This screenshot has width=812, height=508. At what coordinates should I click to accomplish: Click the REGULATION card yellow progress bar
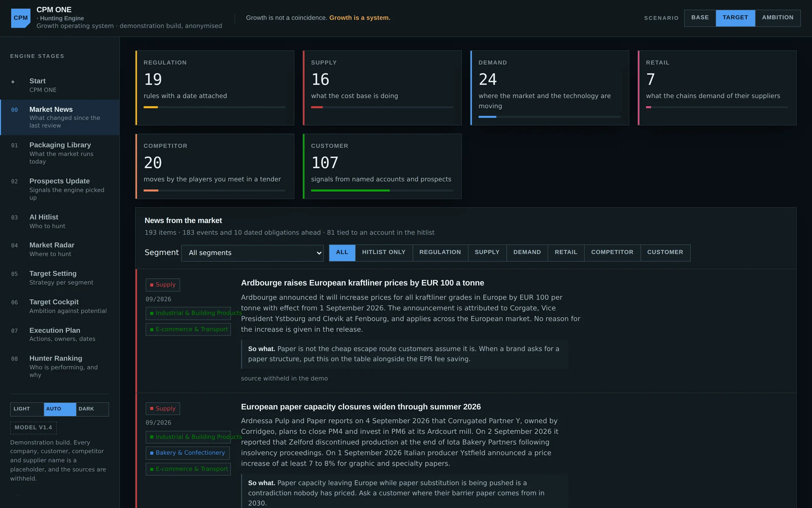coord(151,107)
